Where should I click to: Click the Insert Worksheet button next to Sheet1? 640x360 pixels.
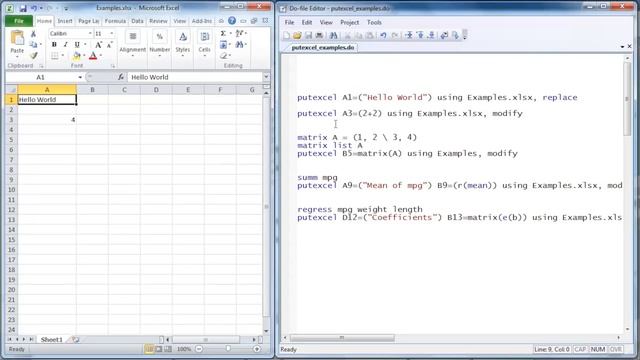(76, 340)
